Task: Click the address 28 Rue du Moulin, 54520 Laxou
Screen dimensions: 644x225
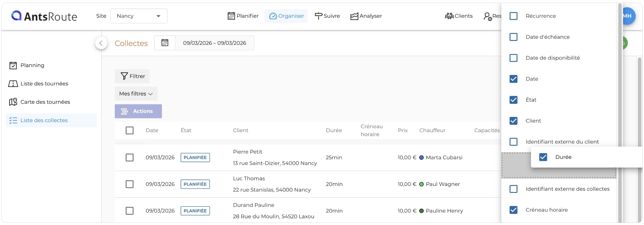Action: tap(273, 216)
